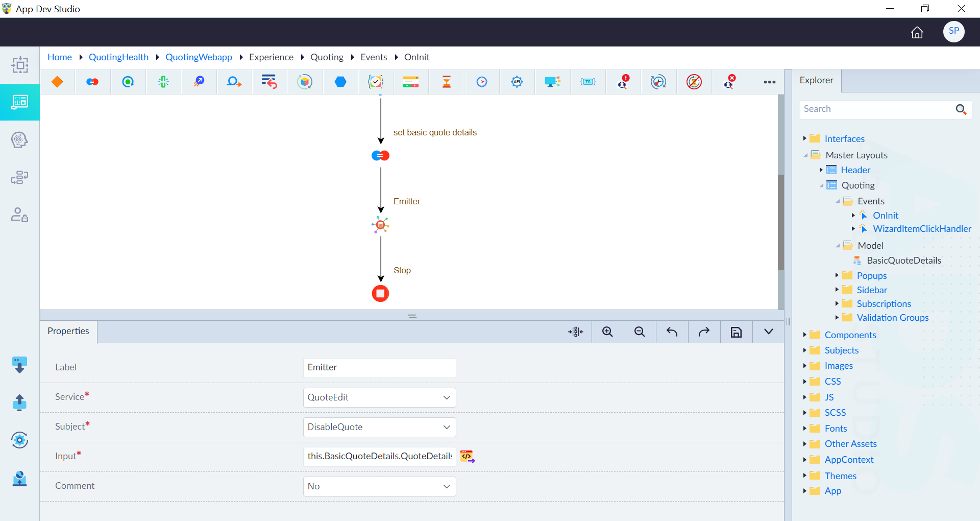Open the Service dropdown showing QuoteEdit
The image size is (980, 521).
pos(379,397)
